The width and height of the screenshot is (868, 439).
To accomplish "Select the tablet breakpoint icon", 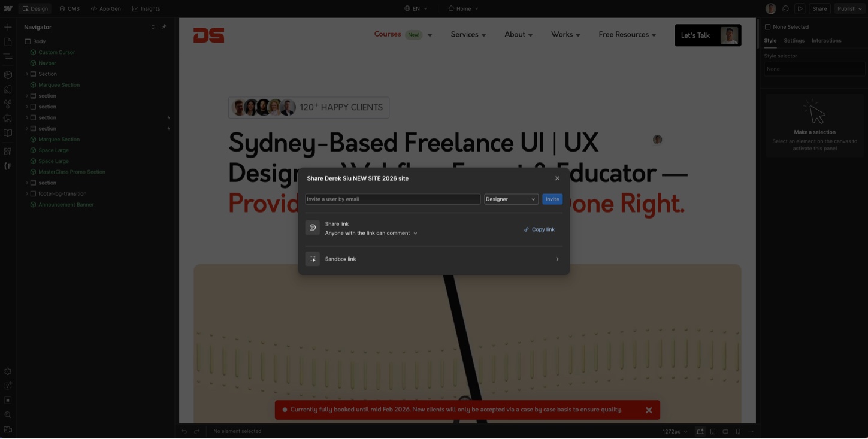I will click(713, 431).
